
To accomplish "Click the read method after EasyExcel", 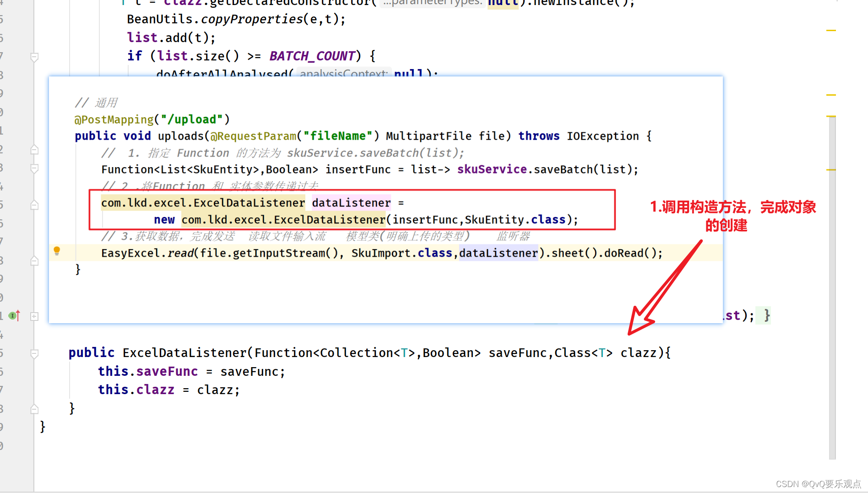I will point(180,253).
